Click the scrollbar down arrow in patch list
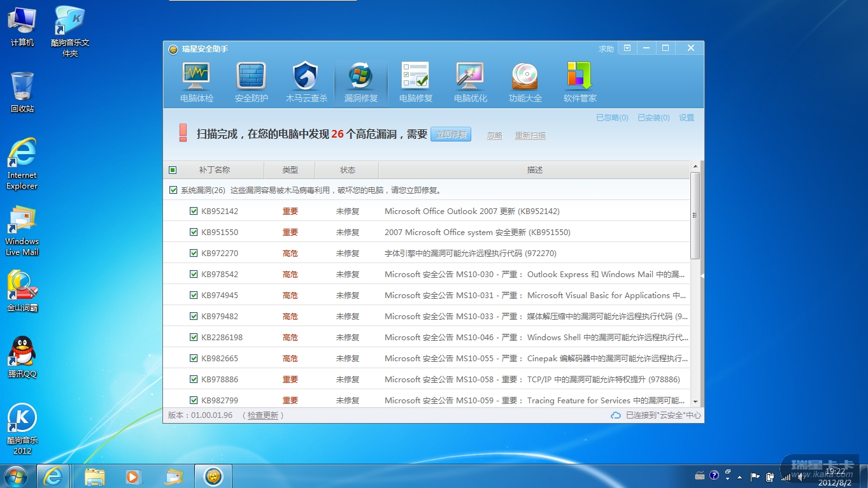Screen dimensions: 868x488 (695, 401)
